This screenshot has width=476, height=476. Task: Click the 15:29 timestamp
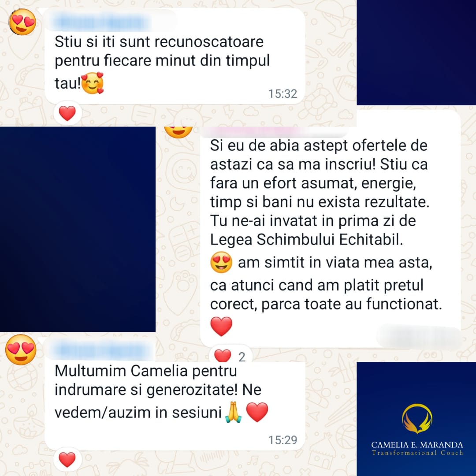tap(283, 440)
